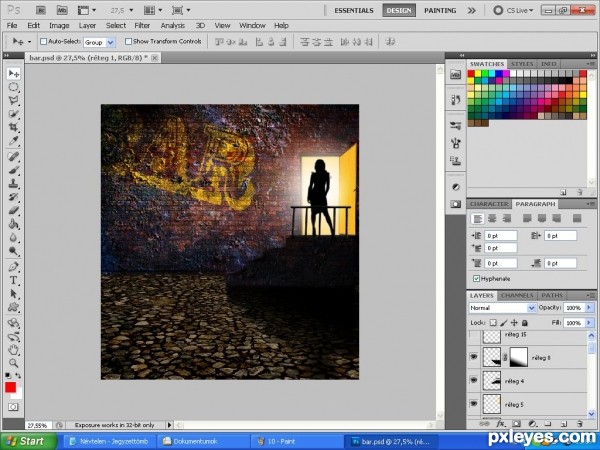Select the Move tool in the toolbox
Viewport: 600px width, 450px height.
[13, 73]
